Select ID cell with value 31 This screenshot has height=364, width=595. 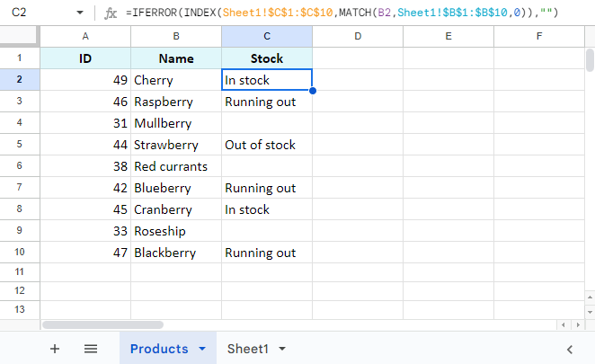tap(85, 123)
